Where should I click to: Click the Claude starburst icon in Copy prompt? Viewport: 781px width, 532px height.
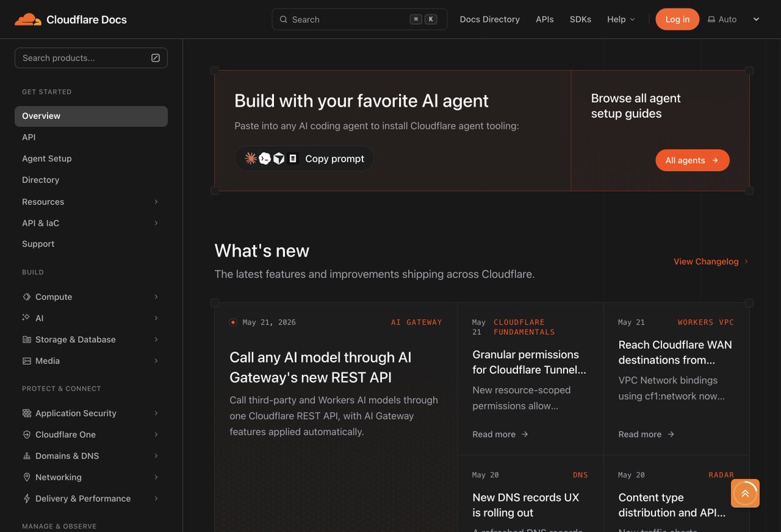pos(251,158)
